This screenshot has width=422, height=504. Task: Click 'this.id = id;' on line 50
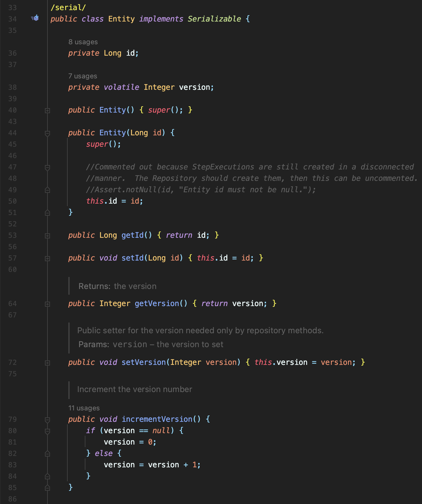(115, 201)
